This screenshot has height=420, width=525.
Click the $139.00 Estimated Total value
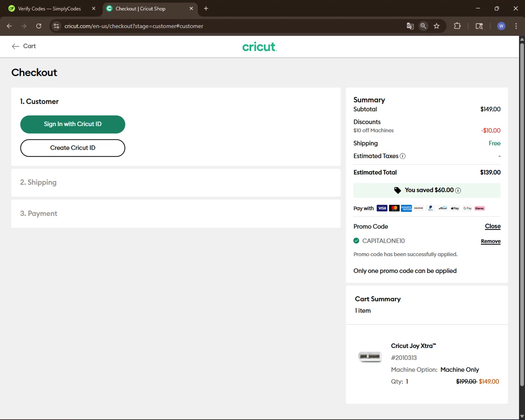coord(490,172)
